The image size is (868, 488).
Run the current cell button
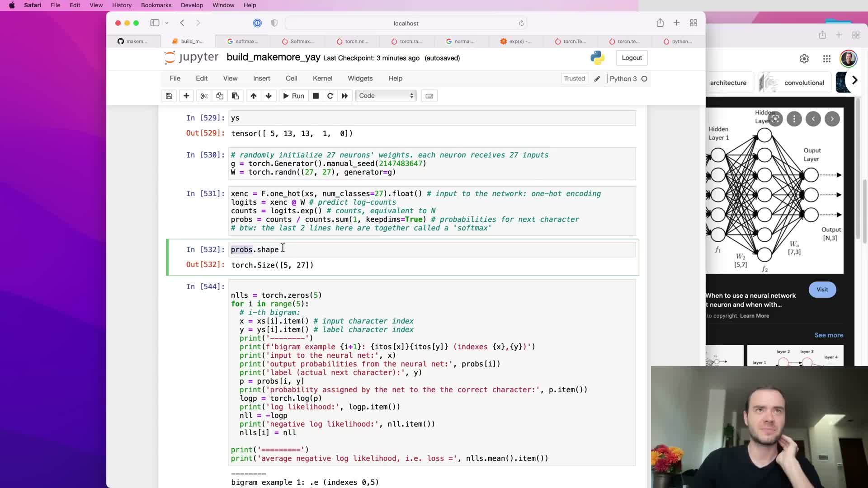click(293, 96)
